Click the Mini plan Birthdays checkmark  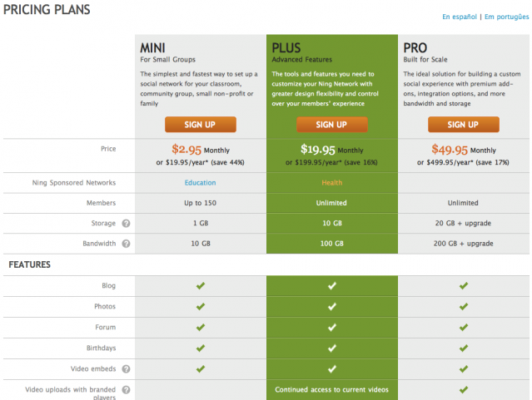pyautogui.click(x=201, y=348)
